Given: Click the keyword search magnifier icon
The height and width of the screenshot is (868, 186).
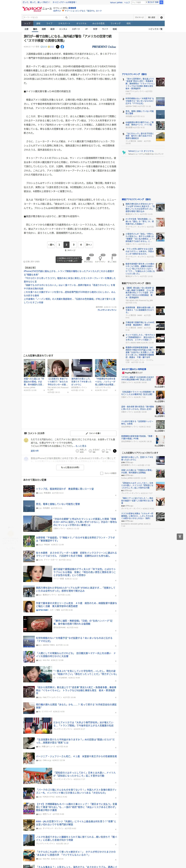Looking at the screenshot, I should (x=66, y=18).
